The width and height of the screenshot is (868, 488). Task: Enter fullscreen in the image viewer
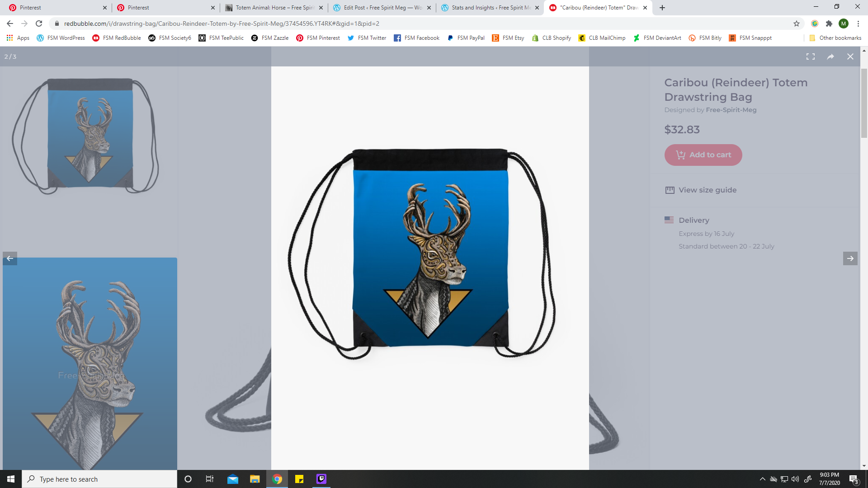click(810, 56)
